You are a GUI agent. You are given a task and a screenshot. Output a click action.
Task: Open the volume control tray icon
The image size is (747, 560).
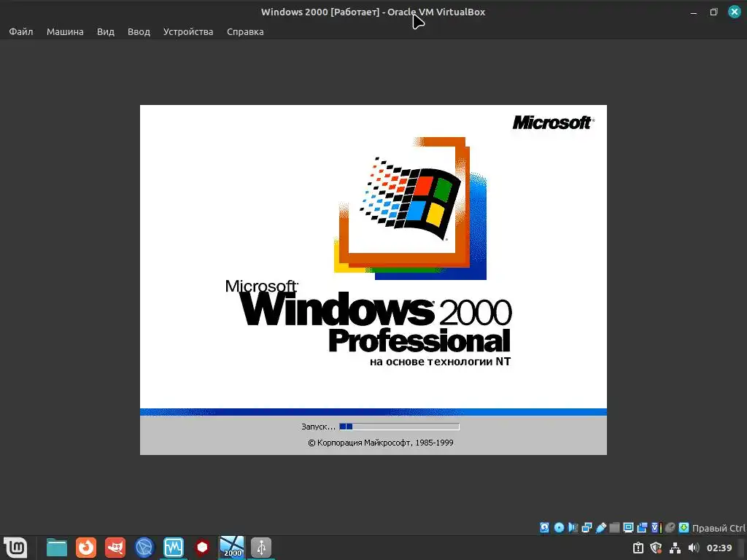693,548
